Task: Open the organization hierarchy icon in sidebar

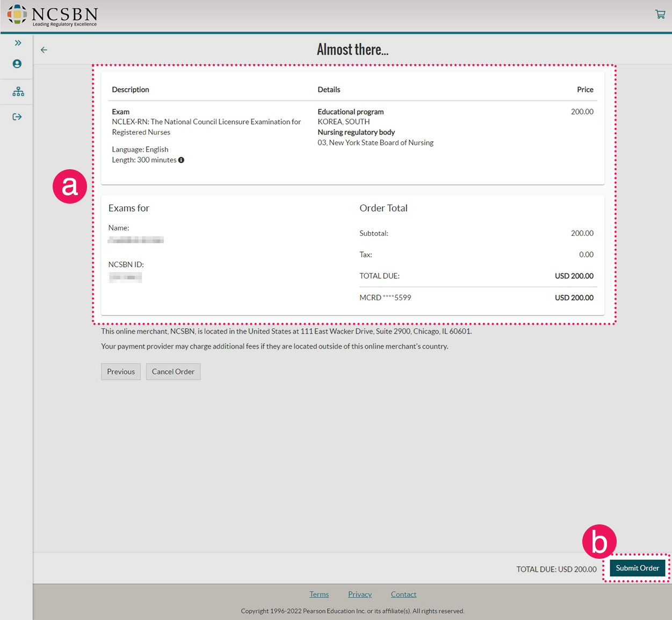Action: 18,92
